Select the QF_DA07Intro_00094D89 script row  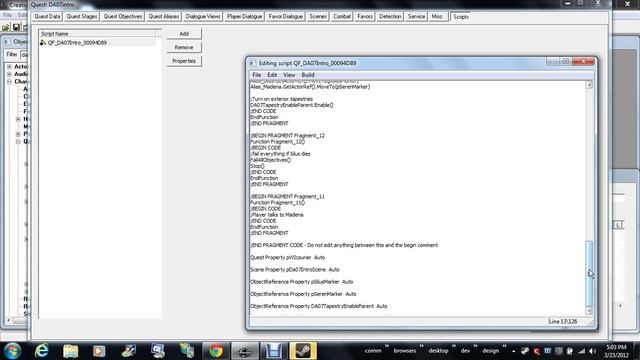[x=97, y=42]
